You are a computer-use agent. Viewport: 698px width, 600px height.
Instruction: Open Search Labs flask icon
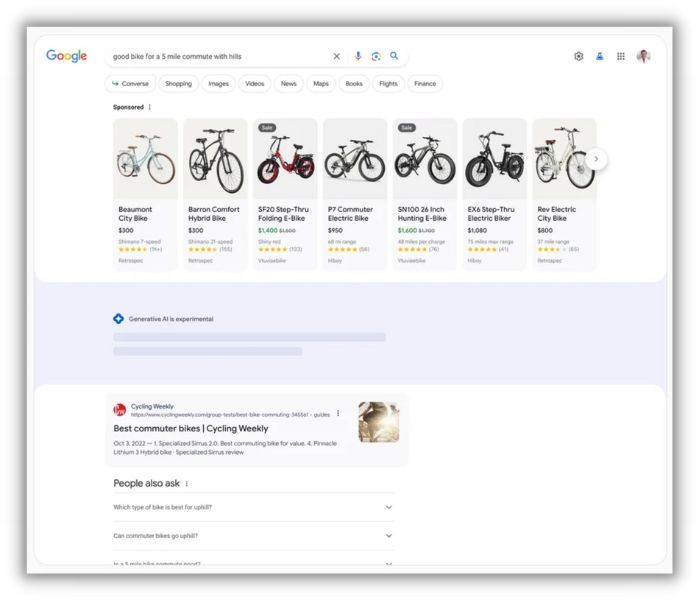pyautogui.click(x=600, y=56)
